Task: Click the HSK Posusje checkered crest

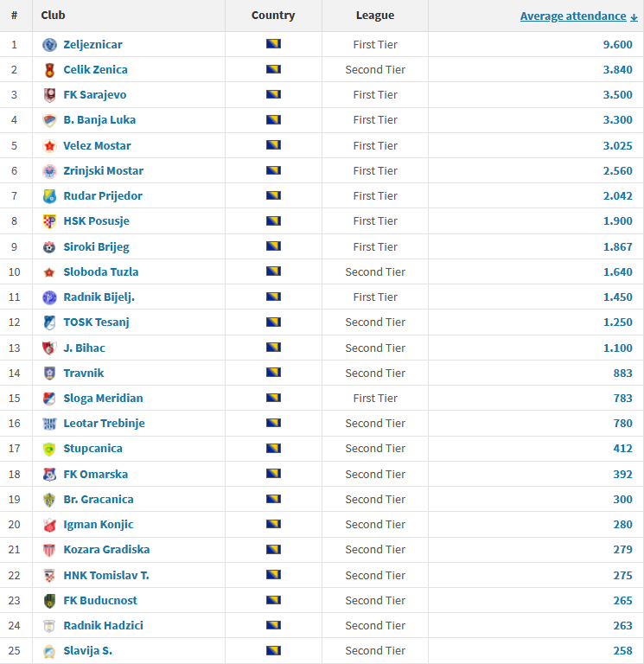Action: (49, 221)
